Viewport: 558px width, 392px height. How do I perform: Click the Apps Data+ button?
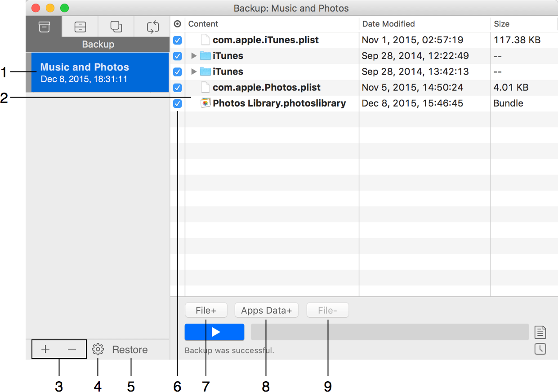click(267, 310)
